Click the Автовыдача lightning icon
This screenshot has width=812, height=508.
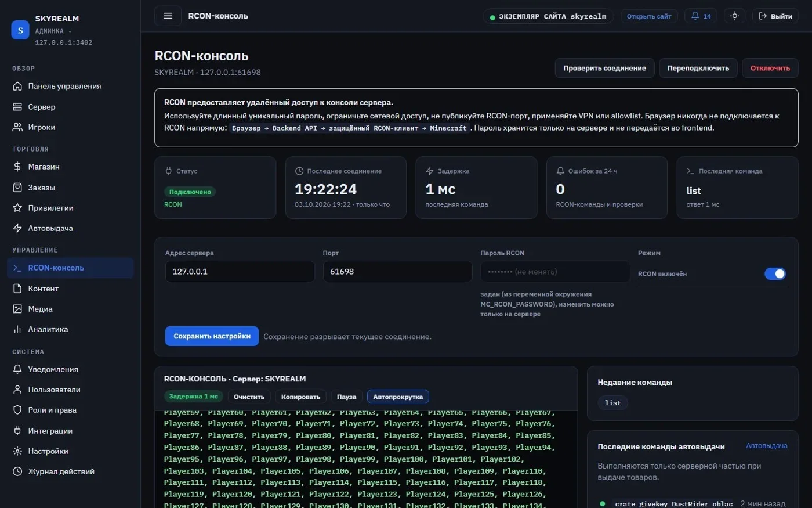(x=17, y=228)
